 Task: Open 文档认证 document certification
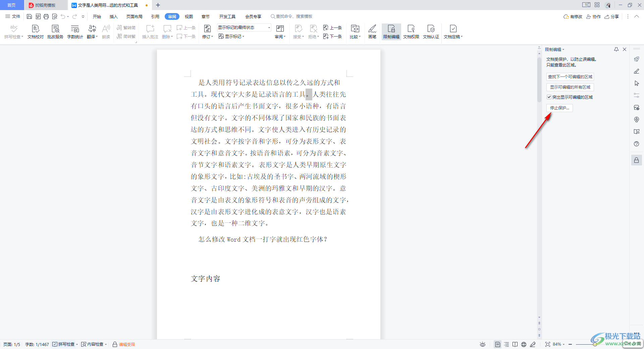pos(431,32)
